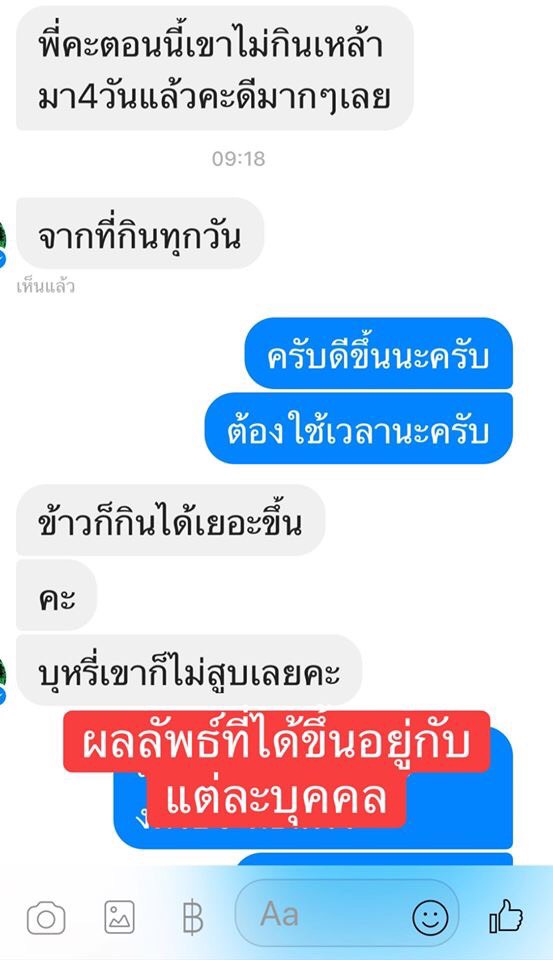
Task: Tap the เห็นแล้ว seen status text
Action: [45, 286]
